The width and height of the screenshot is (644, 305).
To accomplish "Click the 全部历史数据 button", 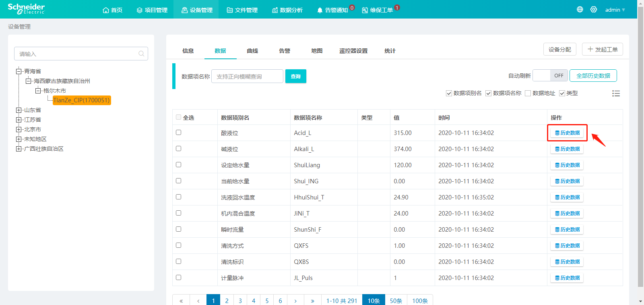I will (593, 76).
